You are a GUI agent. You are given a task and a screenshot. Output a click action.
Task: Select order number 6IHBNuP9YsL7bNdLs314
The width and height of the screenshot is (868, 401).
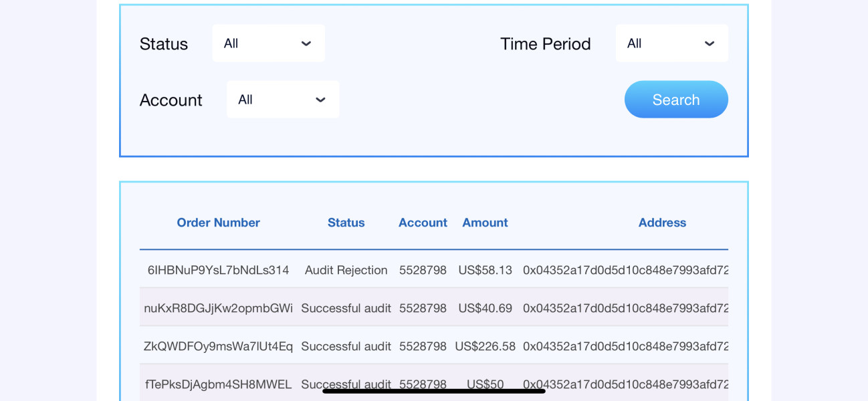(218, 270)
